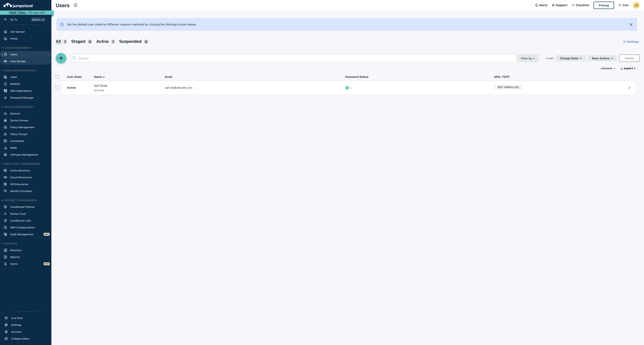Image resolution: width=644 pixels, height=345 pixels.
Task: Switch to the All tab
Action: [61, 42]
